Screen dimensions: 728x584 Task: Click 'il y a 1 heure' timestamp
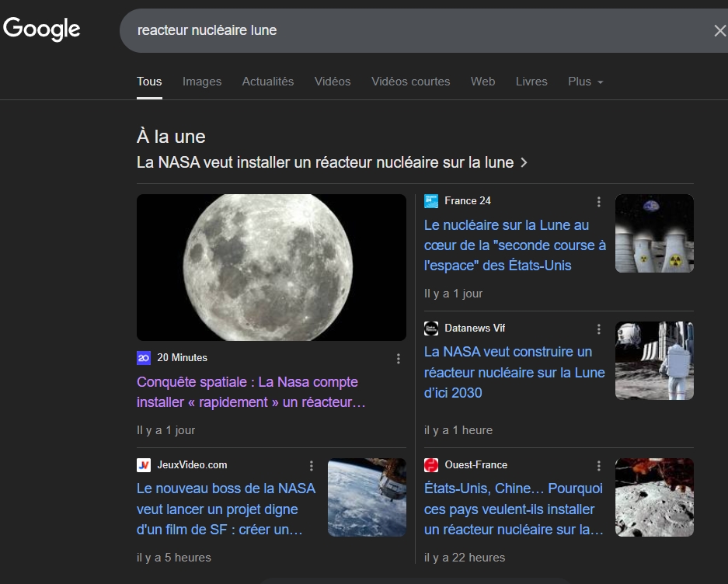458,430
